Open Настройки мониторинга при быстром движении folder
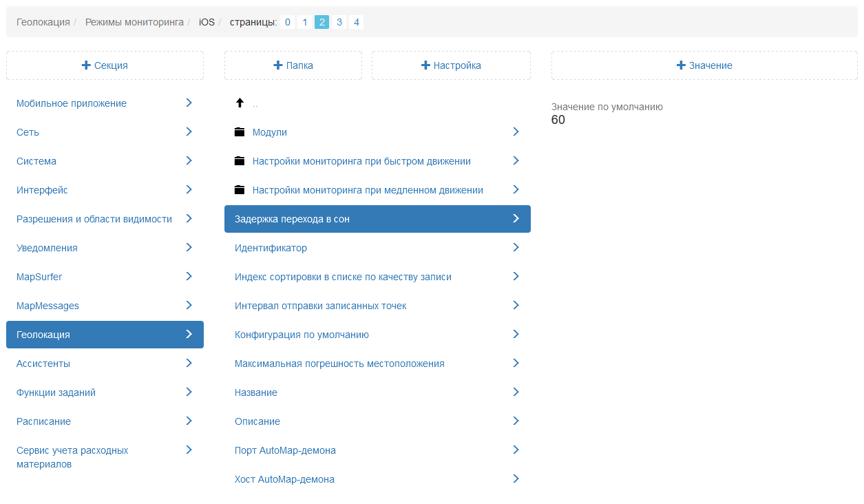The height and width of the screenshot is (504, 864). (377, 161)
